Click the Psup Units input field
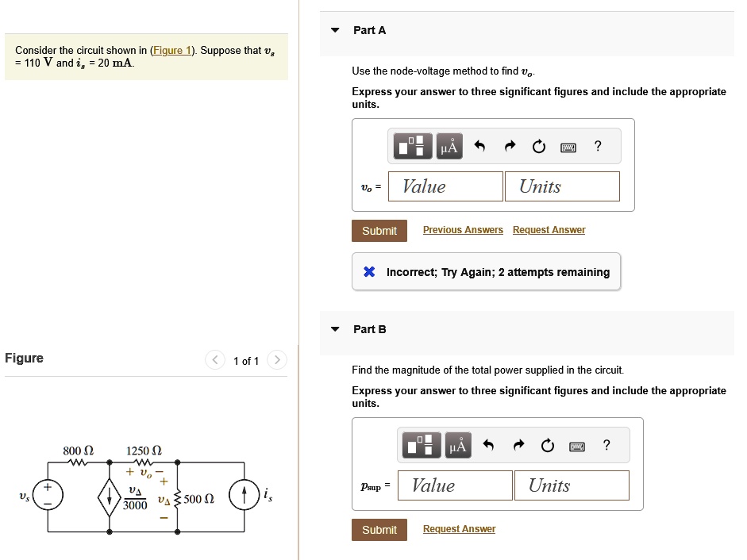747x560 pixels. (x=572, y=485)
